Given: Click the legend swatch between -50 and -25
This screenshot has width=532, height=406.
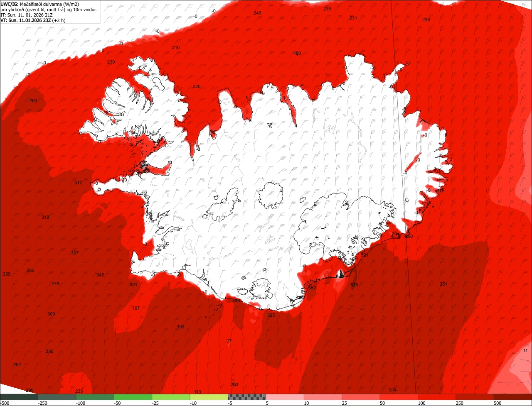Looking at the screenshot, I should (x=133, y=397).
